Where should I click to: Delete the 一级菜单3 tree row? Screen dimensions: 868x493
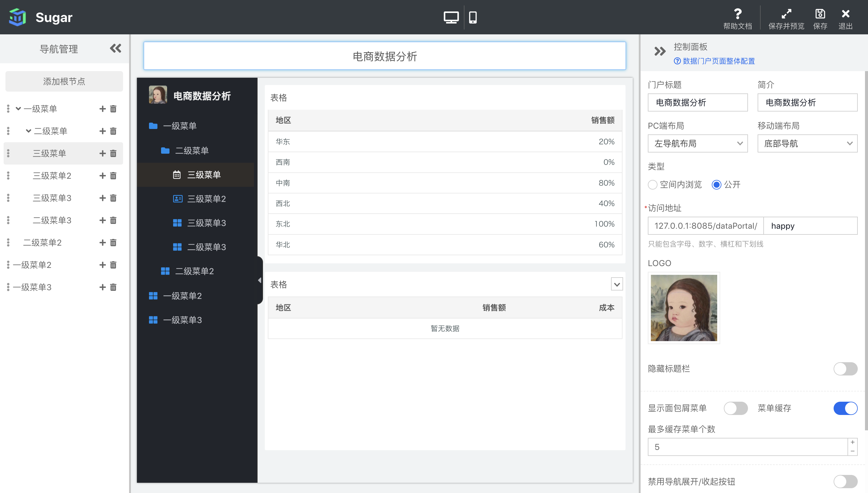pyautogui.click(x=113, y=287)
